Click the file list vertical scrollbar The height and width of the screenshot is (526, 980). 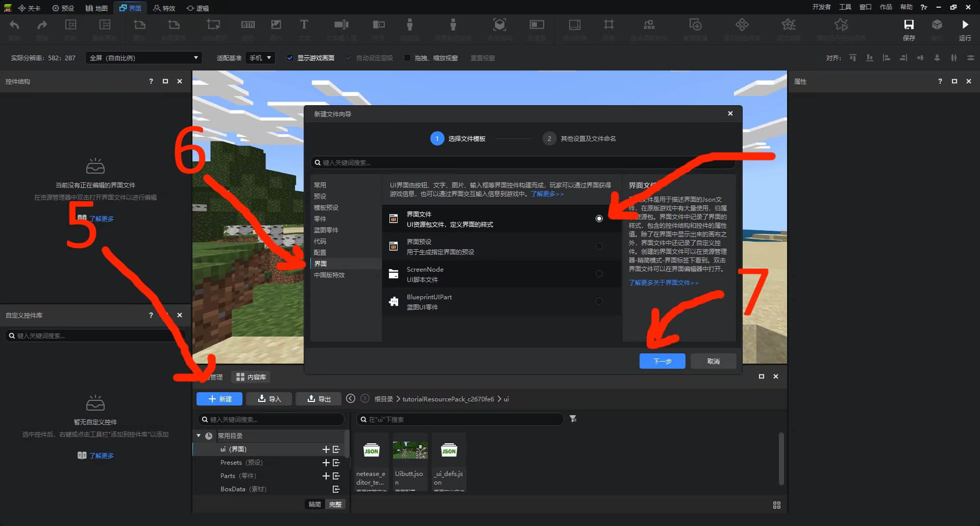tap(781, 459)
